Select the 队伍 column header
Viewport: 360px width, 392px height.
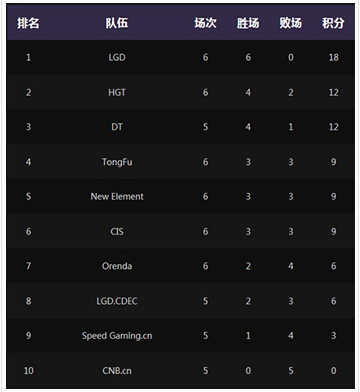tap(117, 23)
